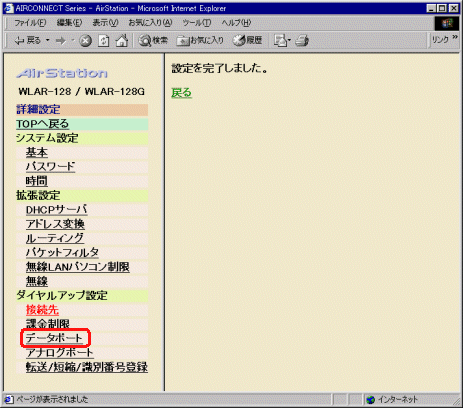Open the DHCPサーバ link

click(x=57, y=210)
